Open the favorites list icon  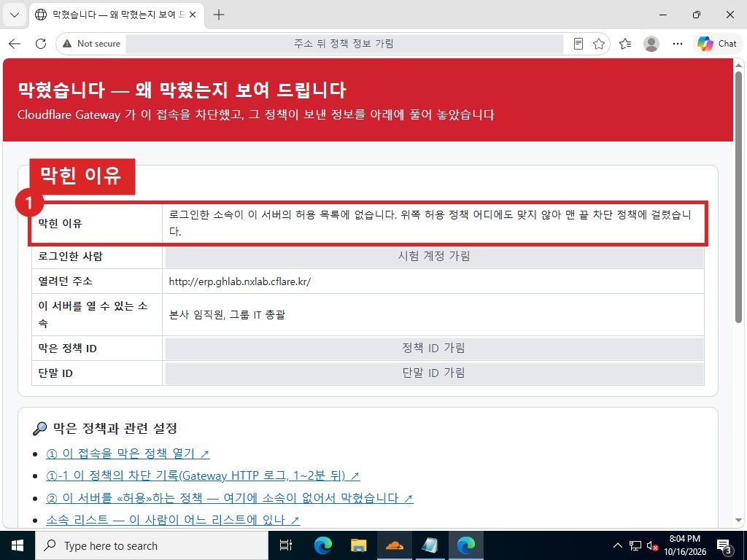[625, 44]
